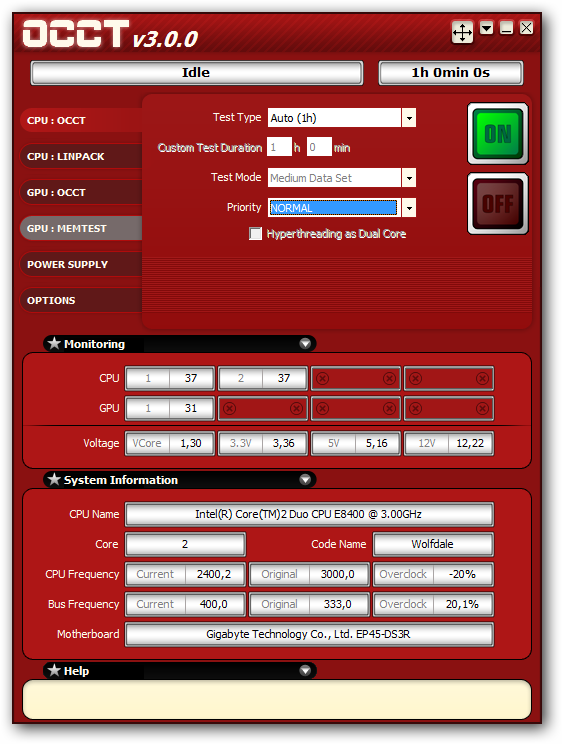Collapse the System Information section arrow

pos(305,479)
